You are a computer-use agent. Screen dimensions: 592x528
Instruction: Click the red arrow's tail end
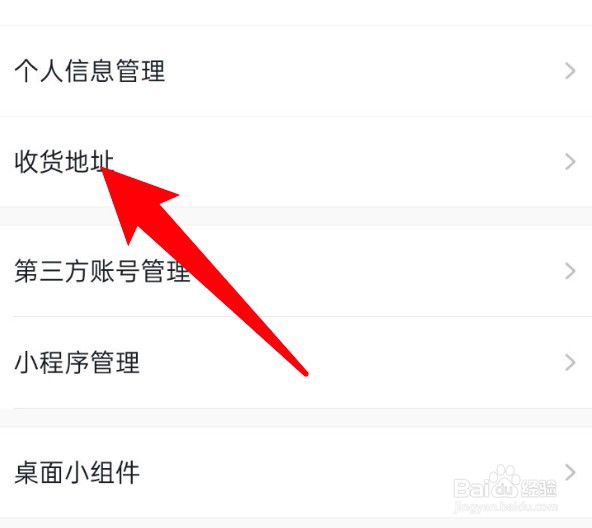tap(305, 373)
